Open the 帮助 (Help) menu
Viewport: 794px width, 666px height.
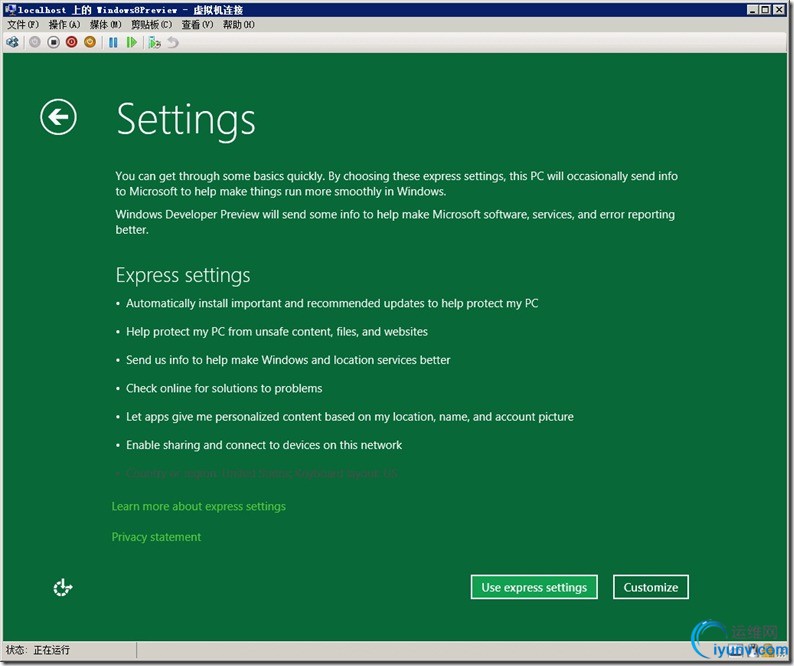239,24
